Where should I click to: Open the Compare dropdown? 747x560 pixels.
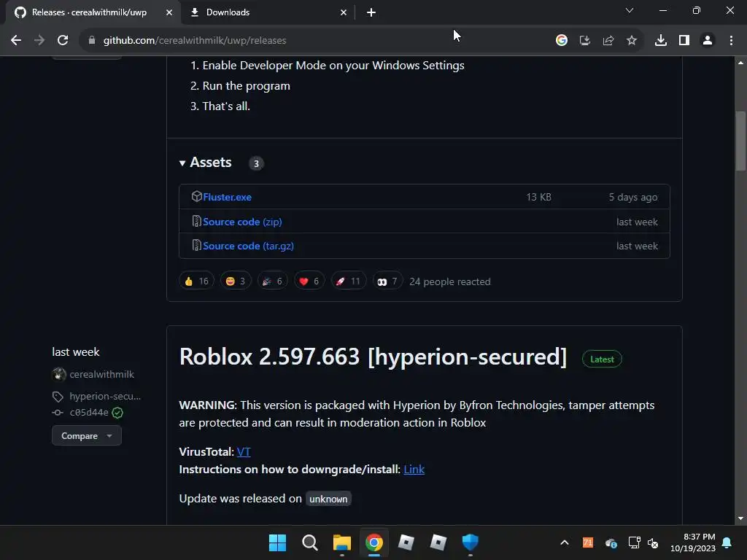click(87, 436)
